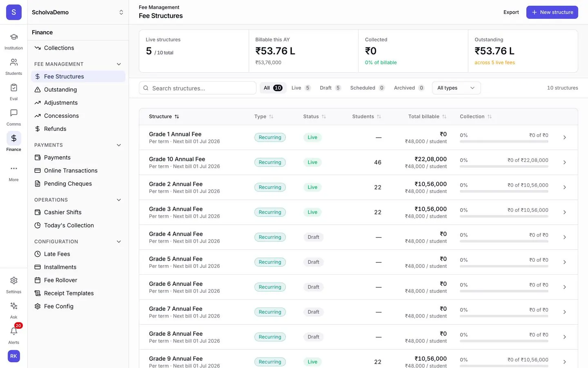The width and height of the screenshot is (588, 368).
Task: Collapse the Operations section
Action: [x=119, y=200]
